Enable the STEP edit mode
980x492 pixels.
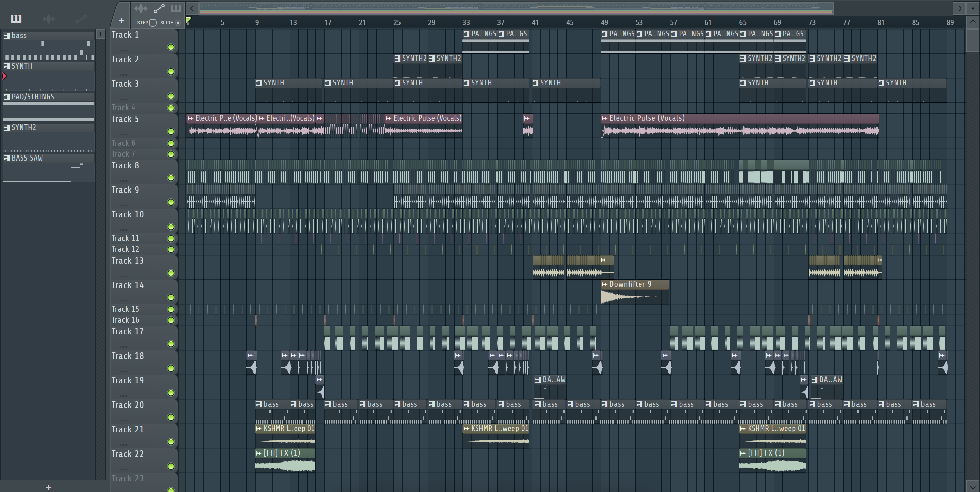pos(152,22)
